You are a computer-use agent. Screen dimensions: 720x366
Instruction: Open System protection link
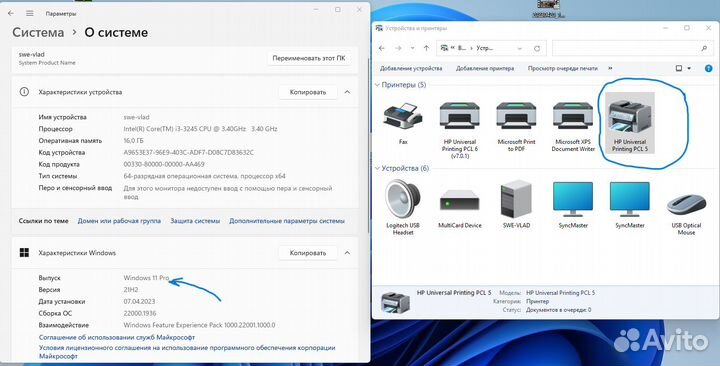(x=195, y=221)
